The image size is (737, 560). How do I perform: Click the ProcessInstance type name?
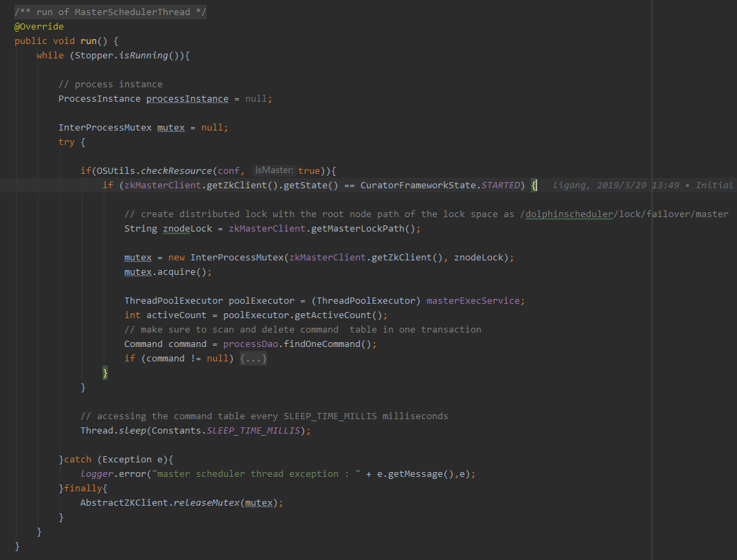[99, 99]
